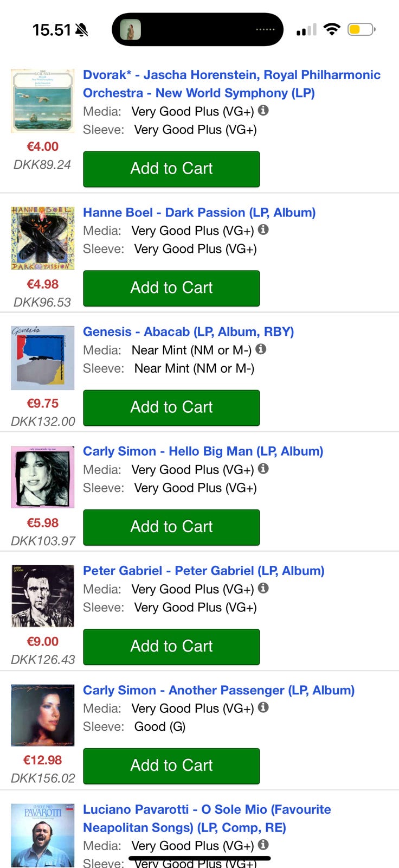The width and height of the screenshot is (399, 868).
Task: Add Carly Simon Hello Big Man to cart
Action: [171, 527]
